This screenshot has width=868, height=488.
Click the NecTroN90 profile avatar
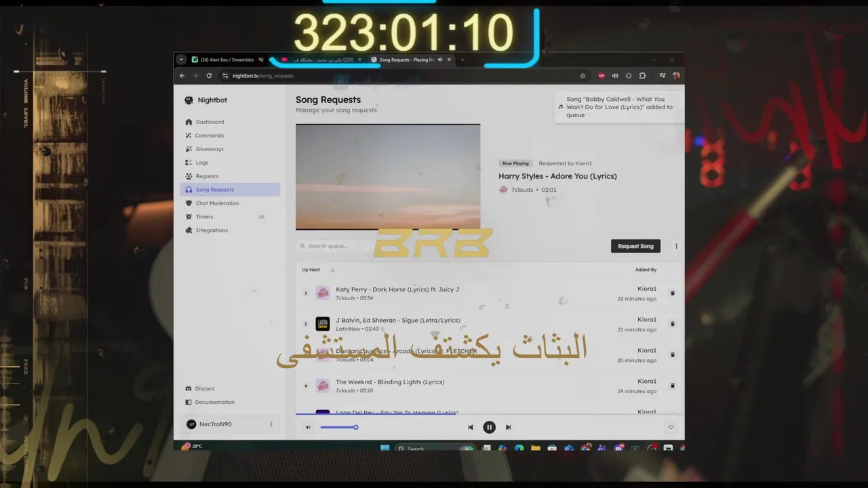pyautogui.click(x=191, y=424)
